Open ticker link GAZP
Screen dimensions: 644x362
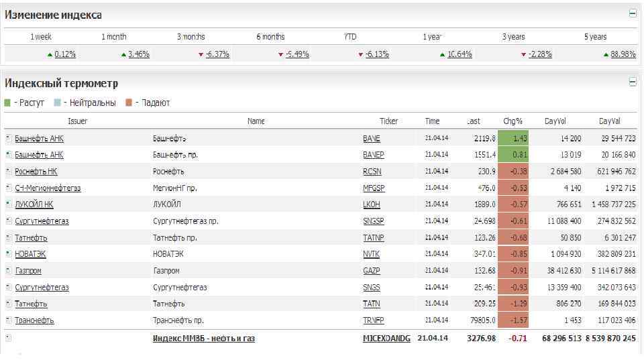pos(372,270)
